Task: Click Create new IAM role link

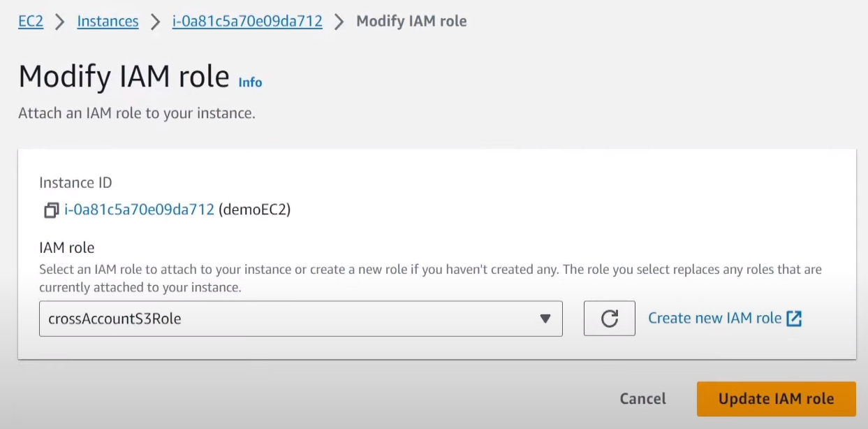Action: tap(715, 319)
